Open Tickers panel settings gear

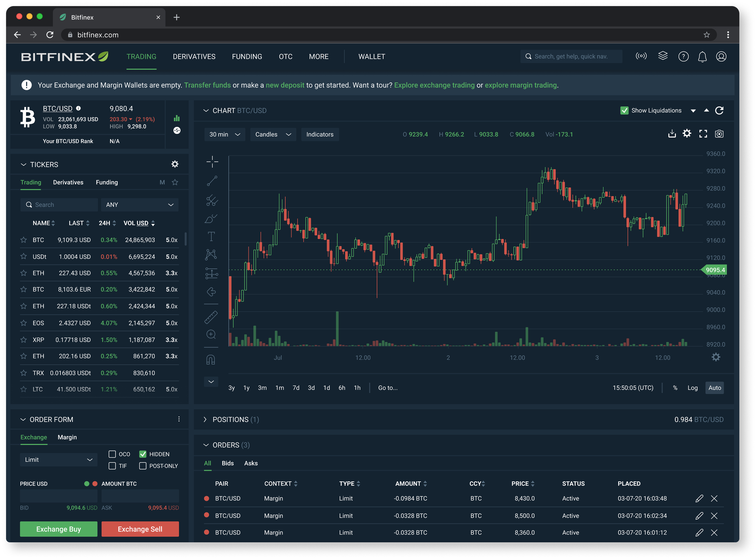[x=175, y=164]
